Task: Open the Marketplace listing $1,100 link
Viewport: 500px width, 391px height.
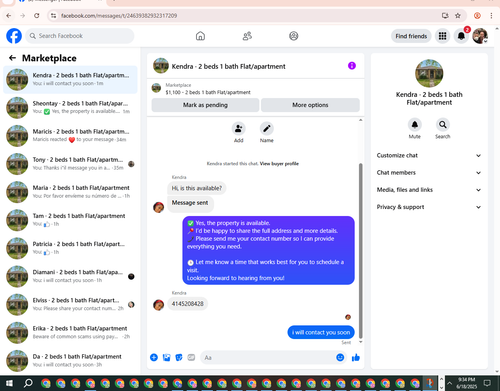Action: pos(208,92)
